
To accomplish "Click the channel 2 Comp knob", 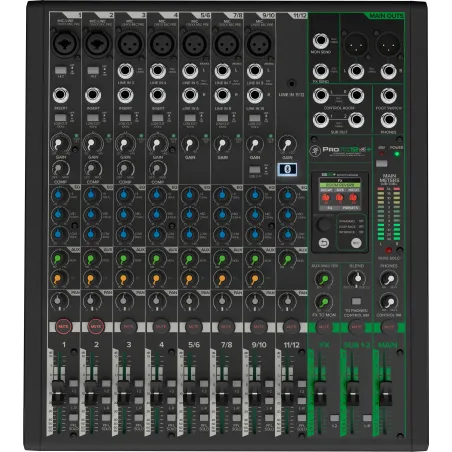I will pos(92,169).
